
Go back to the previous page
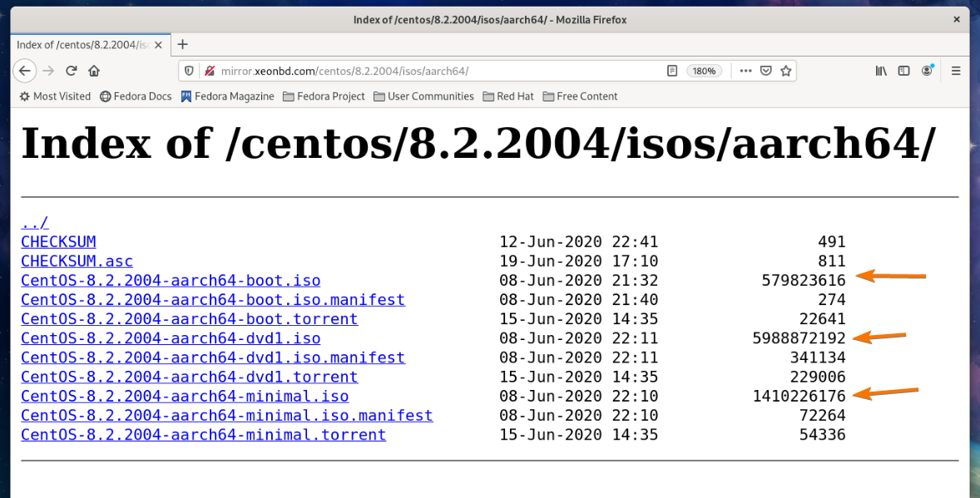(24, 71)
